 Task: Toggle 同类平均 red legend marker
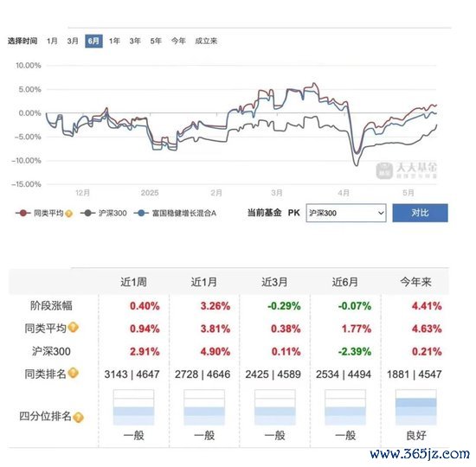(x=23, y=213)
